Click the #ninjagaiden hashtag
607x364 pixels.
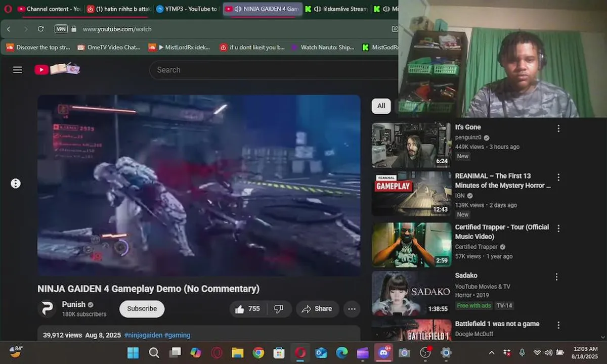(143, 335)
